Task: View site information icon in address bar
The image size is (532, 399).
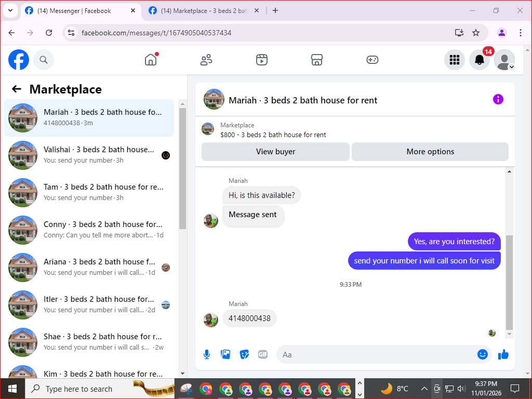Action: tap(71, 33)
